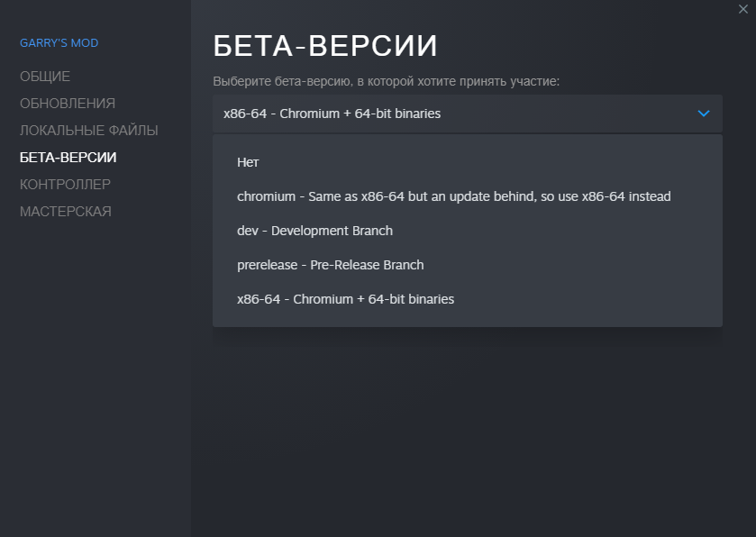Open the ОБЩИЕ settings section
Viewport: 756px width, 537px height.
[x=45, y=77]
